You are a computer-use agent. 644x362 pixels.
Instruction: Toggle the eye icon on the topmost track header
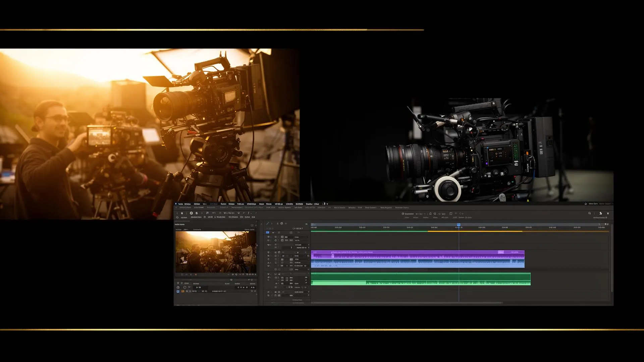(x=268, y=237)
